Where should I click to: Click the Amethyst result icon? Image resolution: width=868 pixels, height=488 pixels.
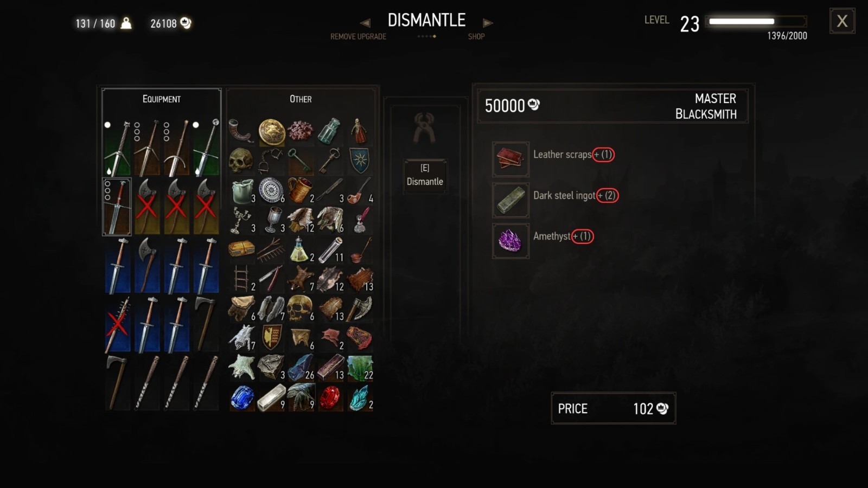[510, 241]
